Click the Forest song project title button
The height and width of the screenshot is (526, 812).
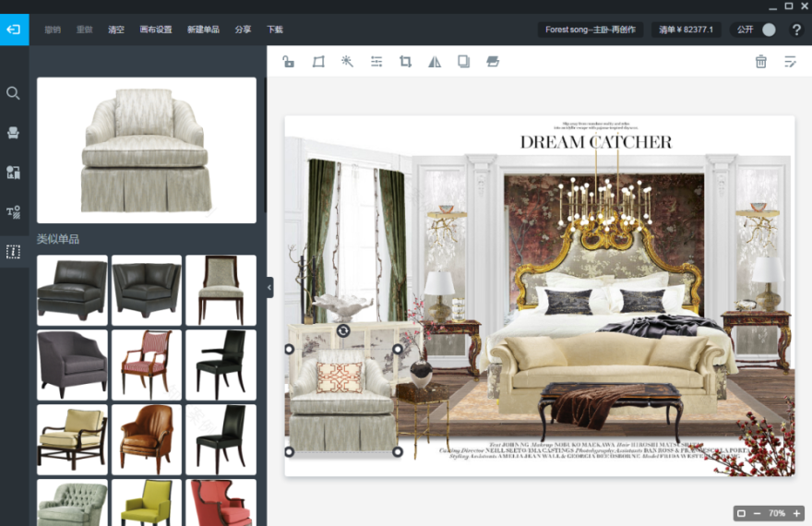click(x=591, y=30)
